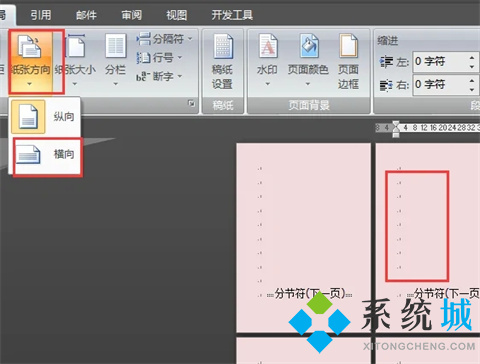The image size is (480, 364).
Task: Click the ruler indent marker
Action: point(396,129)
